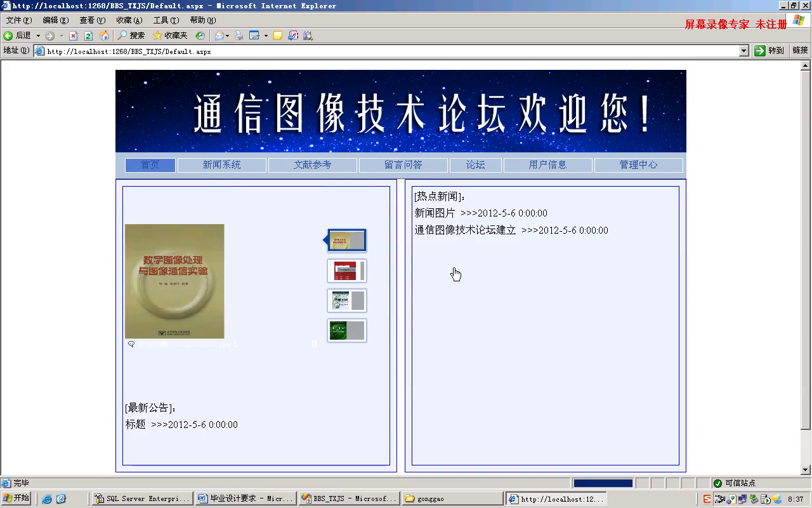The image size is (812, 508).
Task: Open the Favorites (收藏夹) star button
Action: pyautogui.click(x=170, y=36)
